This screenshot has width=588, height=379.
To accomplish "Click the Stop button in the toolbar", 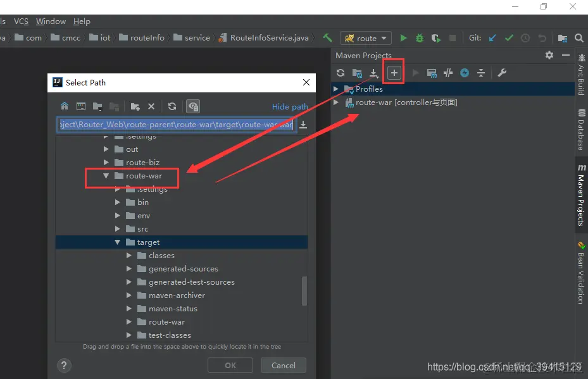I will click(453, 38).
